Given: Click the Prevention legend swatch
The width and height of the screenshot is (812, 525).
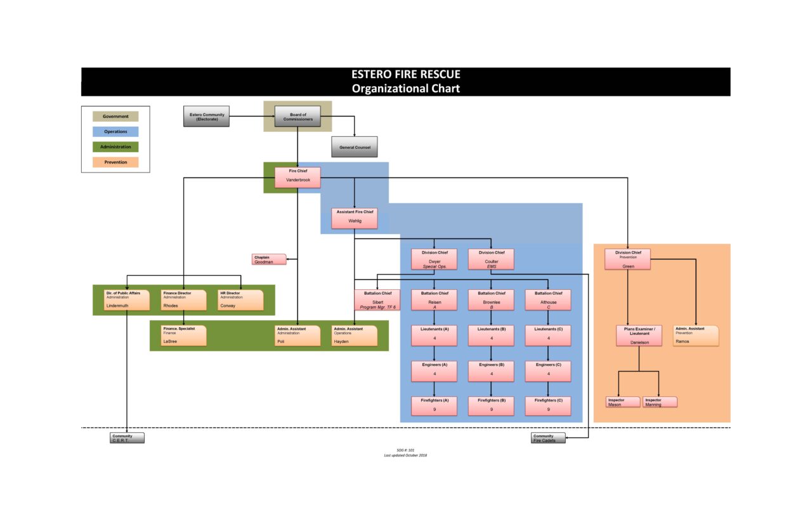Looking at the screenshot, I should click(x=115, y=162).
